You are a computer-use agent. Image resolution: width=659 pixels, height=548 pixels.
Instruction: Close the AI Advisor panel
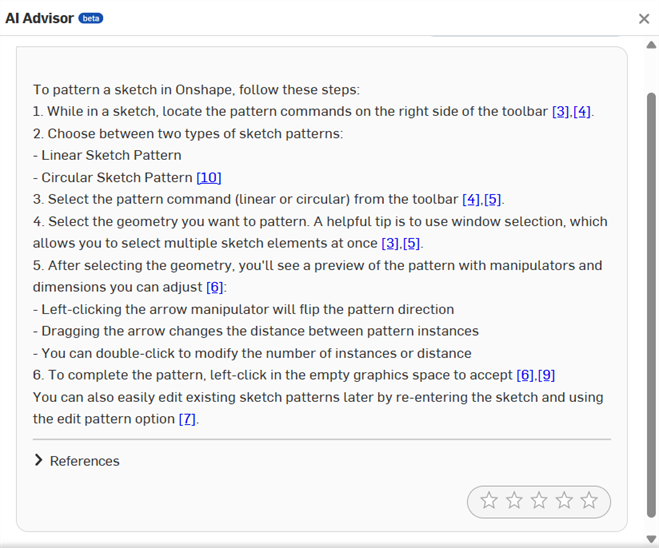pos(644,19)
